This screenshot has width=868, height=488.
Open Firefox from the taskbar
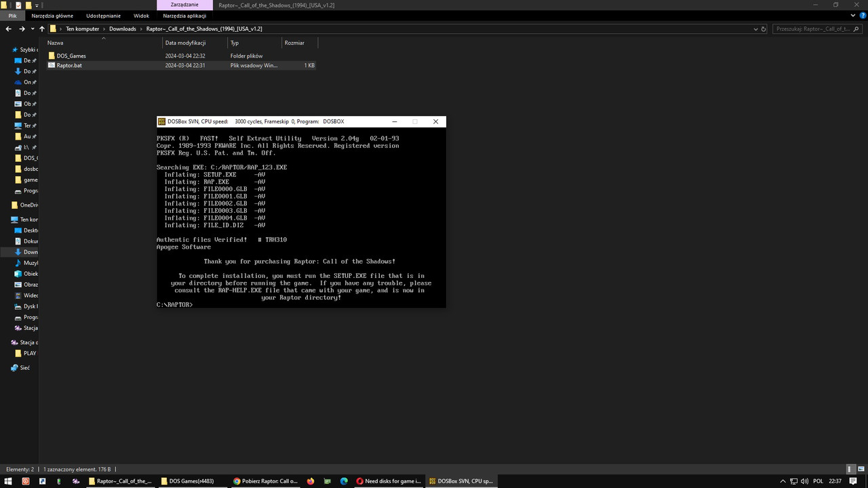point(311,481)
